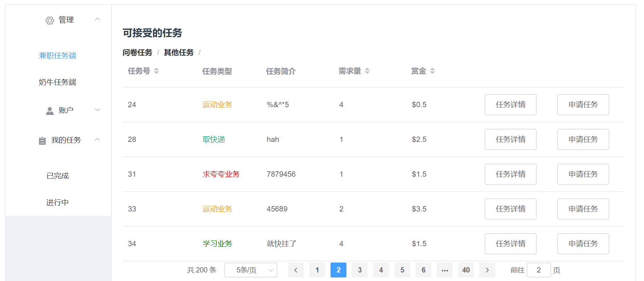Open the 5条/页 page size dropdown
Screen dimensions: 644x281
[x=251, y=270]
